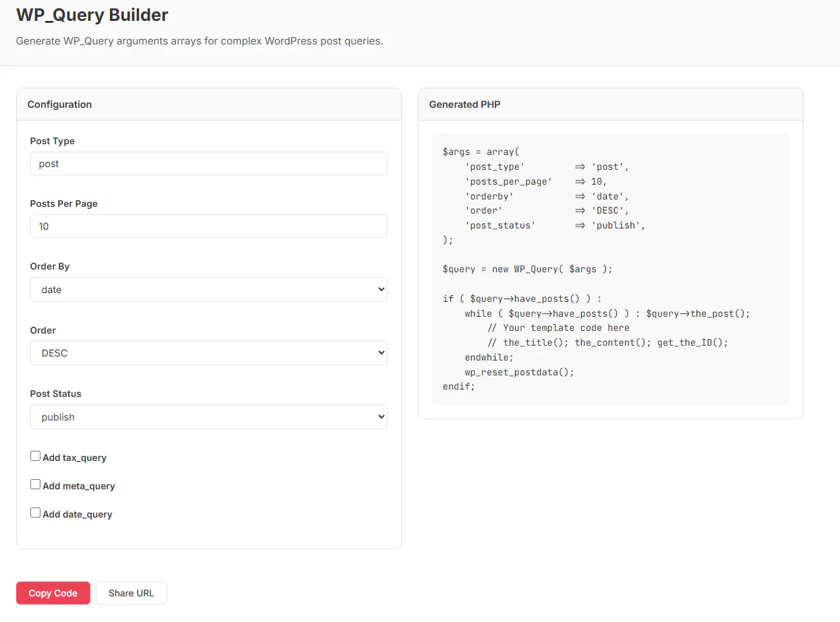Focus the Posts Per Page field
The height and width of the screenshot is (622, 840).
pos(209,226)
